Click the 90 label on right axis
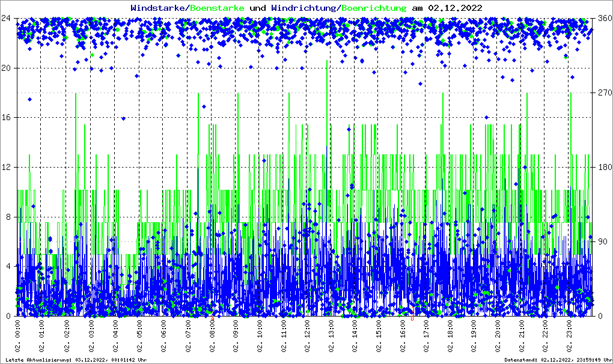This screenshot has height=364, width=613. (602, 241)
